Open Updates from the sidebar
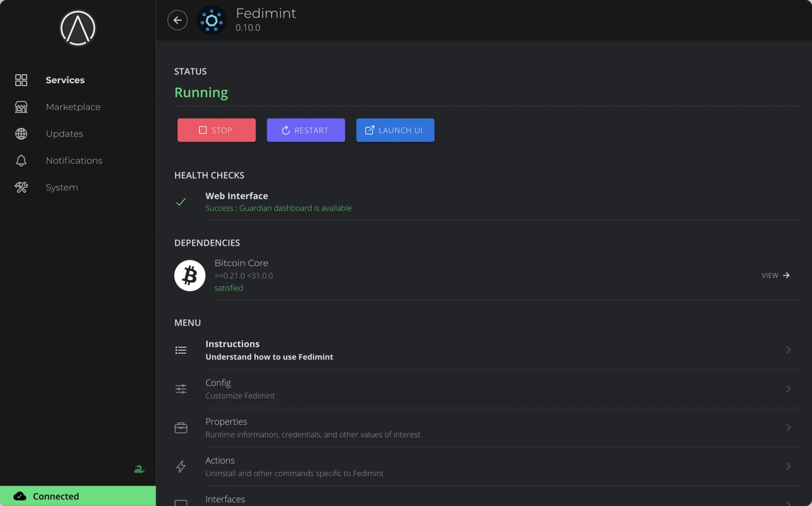The image size is (812, 506). click(64, 133)
